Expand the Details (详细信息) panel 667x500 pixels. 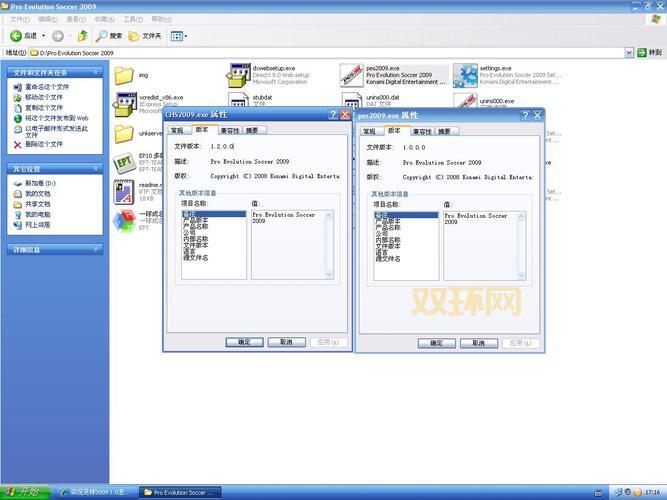pyautogui.click(x=96, y=249)
